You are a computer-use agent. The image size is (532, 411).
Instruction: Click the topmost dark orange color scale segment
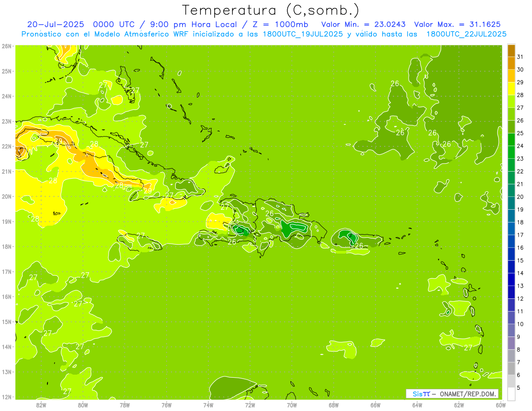(x=512, y=51)
